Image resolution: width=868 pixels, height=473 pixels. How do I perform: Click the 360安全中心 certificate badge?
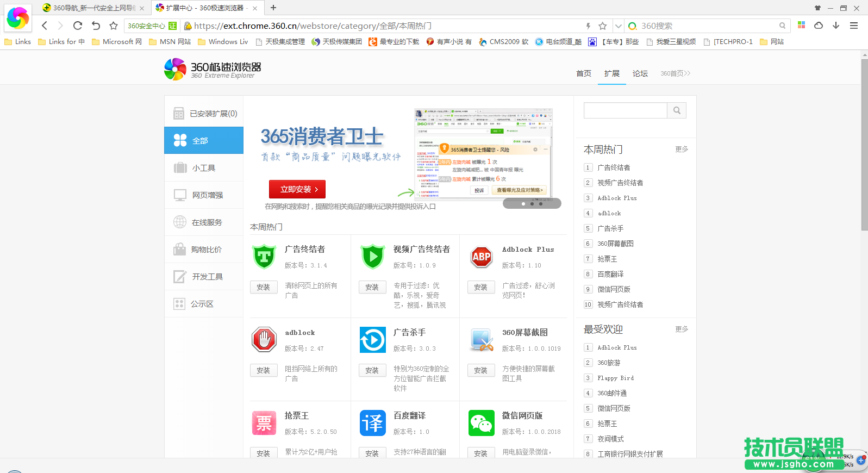[x=152, y=26]
